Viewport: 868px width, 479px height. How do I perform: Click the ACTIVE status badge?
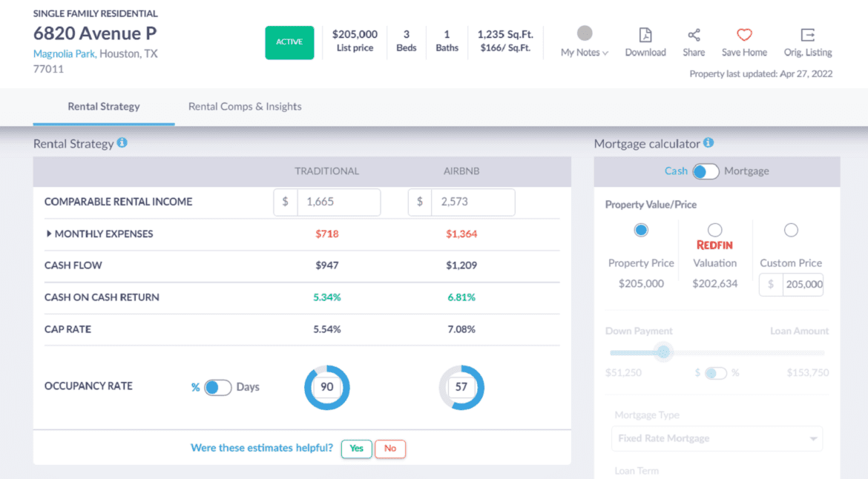click(289, 43)
